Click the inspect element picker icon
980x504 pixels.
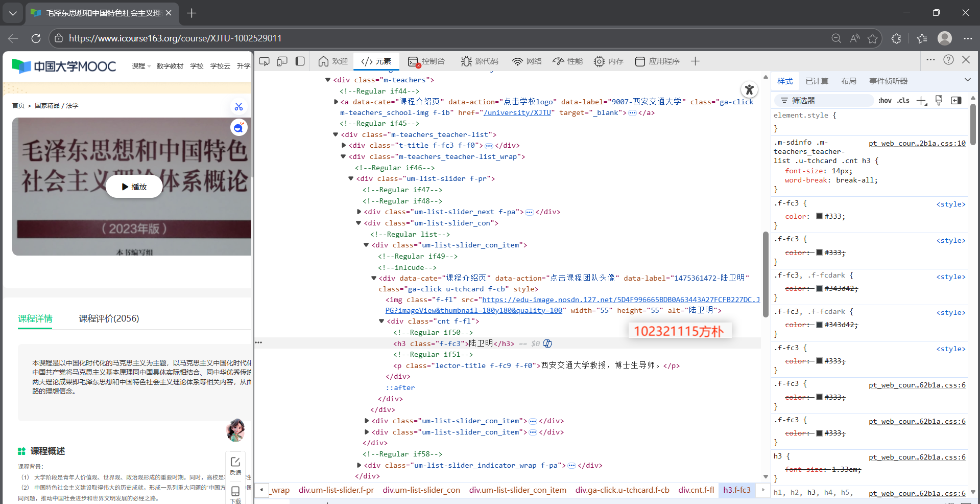pyautogui.click(x=265, y=61)
